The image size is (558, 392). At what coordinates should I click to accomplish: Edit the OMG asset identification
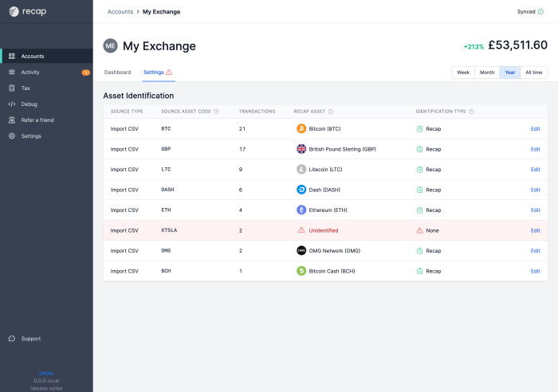click(x=535, y=251)
